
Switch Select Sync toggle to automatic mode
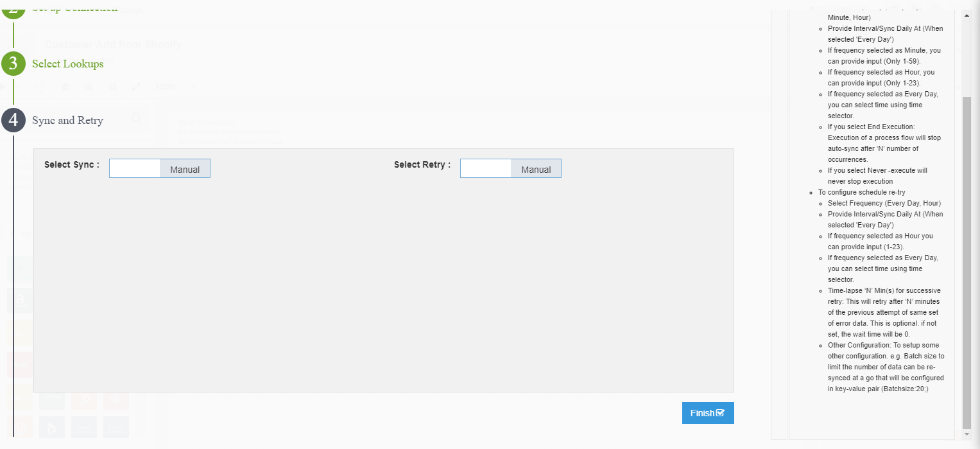[135, 168]
